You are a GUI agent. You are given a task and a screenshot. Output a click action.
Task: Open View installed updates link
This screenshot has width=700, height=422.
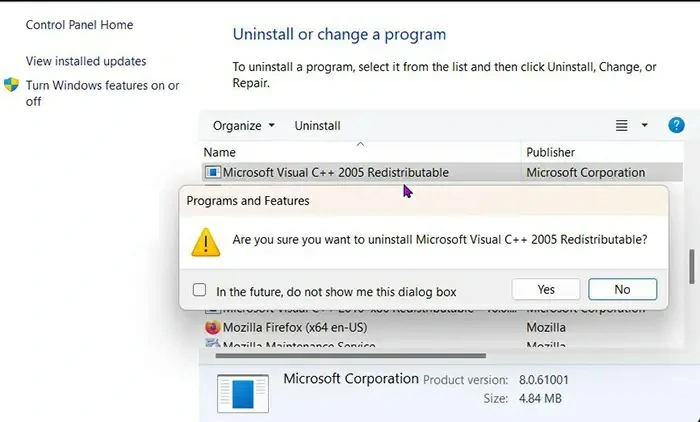pos(86,61)
